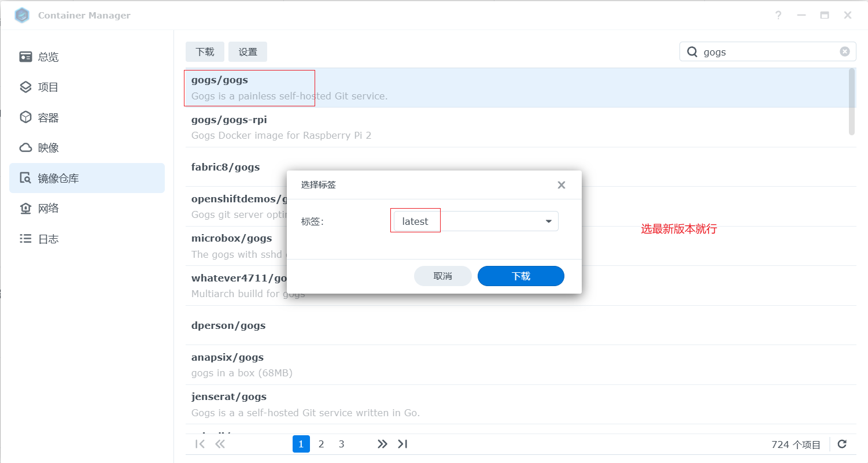
Task: Click the log (日志) list icon
Action: pyautogui.click(x=25, y=239)
